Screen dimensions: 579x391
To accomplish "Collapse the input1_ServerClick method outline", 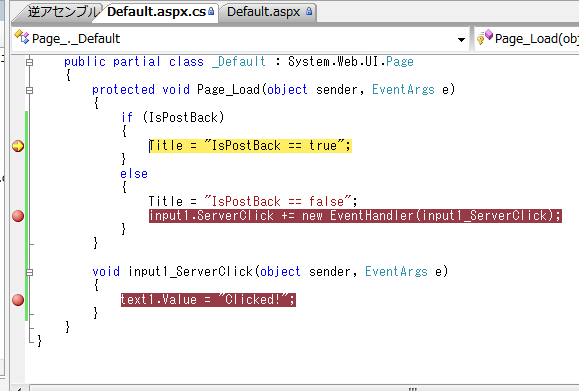I will click(30, 272).
